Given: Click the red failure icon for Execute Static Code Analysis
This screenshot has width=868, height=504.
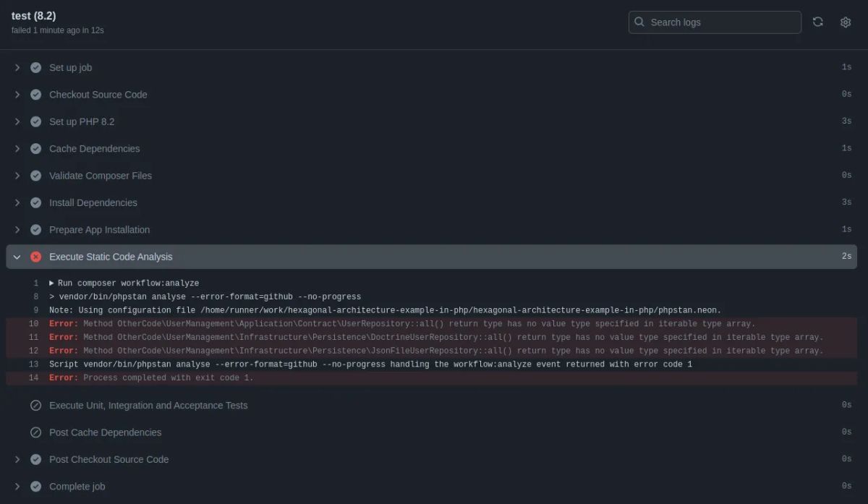Looking at the screenshot, I should (35, 257).
